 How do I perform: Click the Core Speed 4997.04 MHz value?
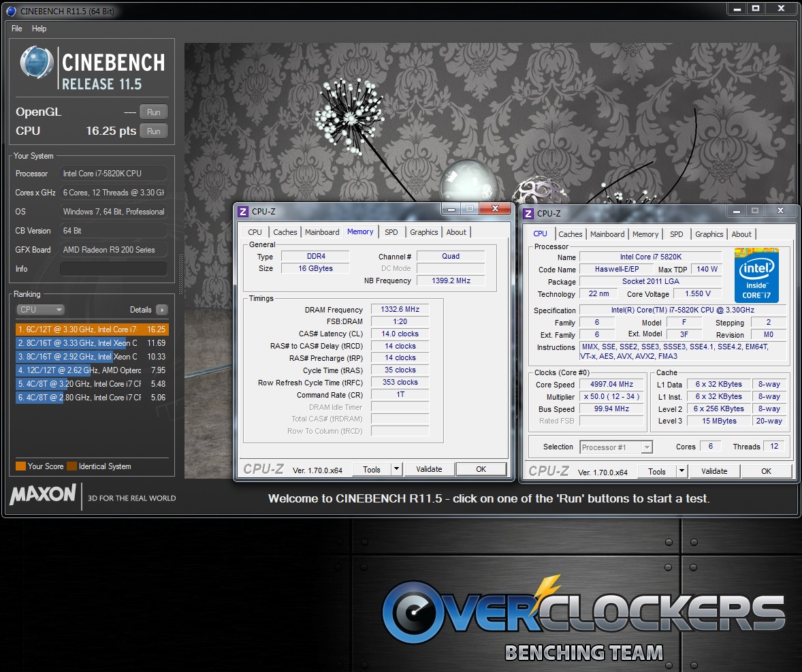click(612, 384)
